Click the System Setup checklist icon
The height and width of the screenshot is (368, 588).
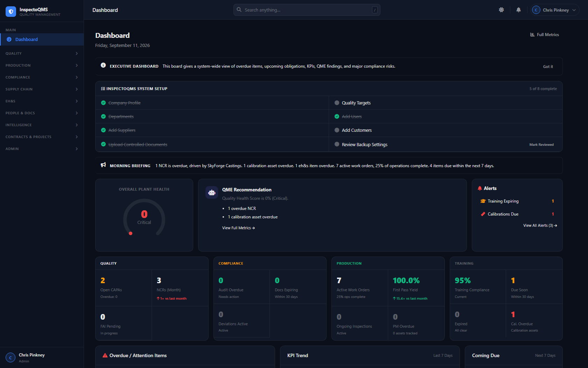103,89
